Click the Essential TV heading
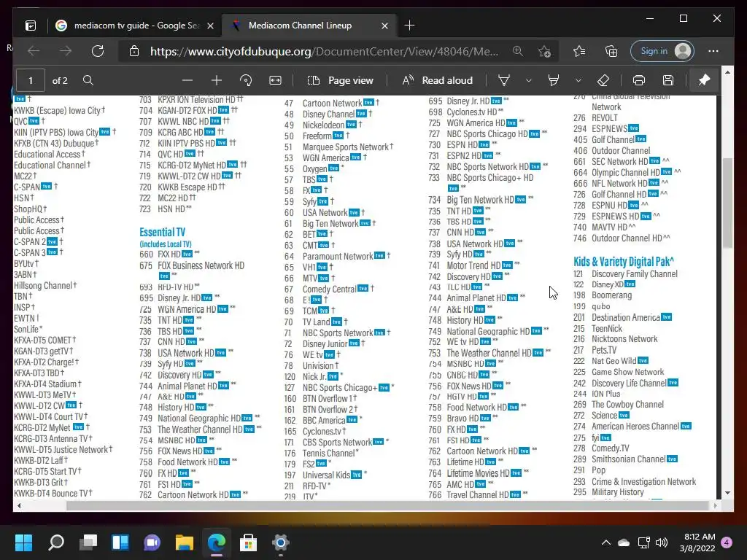This screenshot has height=560, width=747. [162, 233]
